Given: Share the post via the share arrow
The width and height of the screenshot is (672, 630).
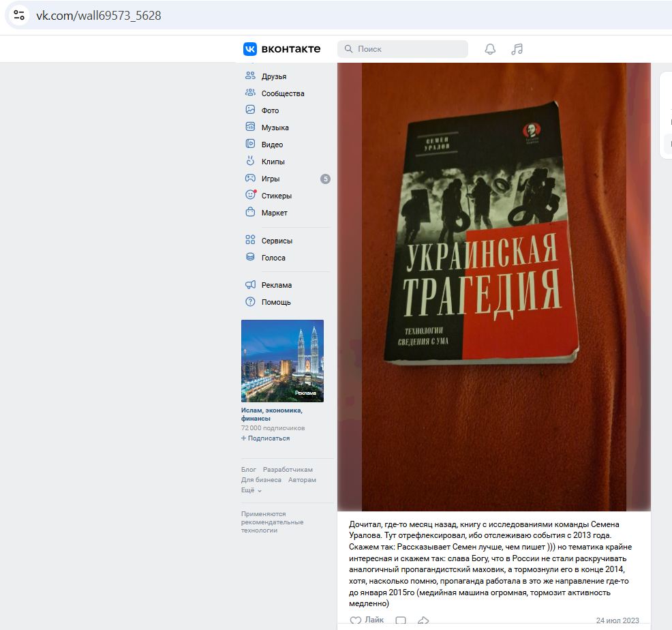Looking at the screenshot, I should (x=423, y=620).
